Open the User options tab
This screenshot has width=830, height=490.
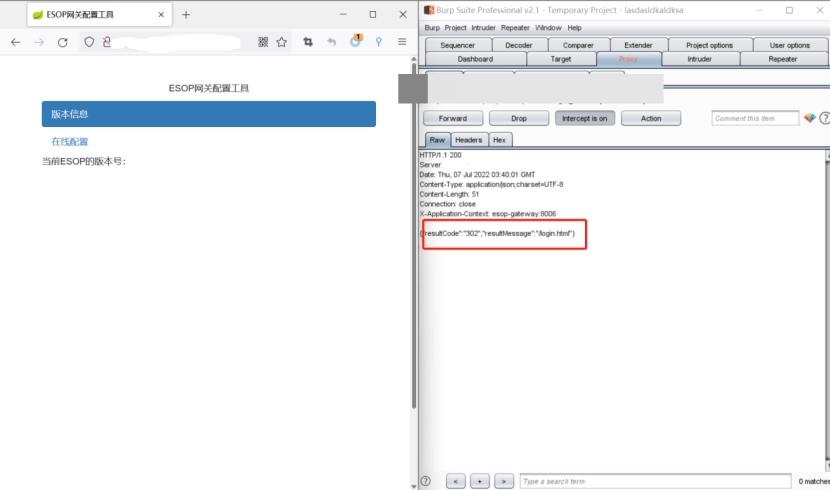click(790, 45)
